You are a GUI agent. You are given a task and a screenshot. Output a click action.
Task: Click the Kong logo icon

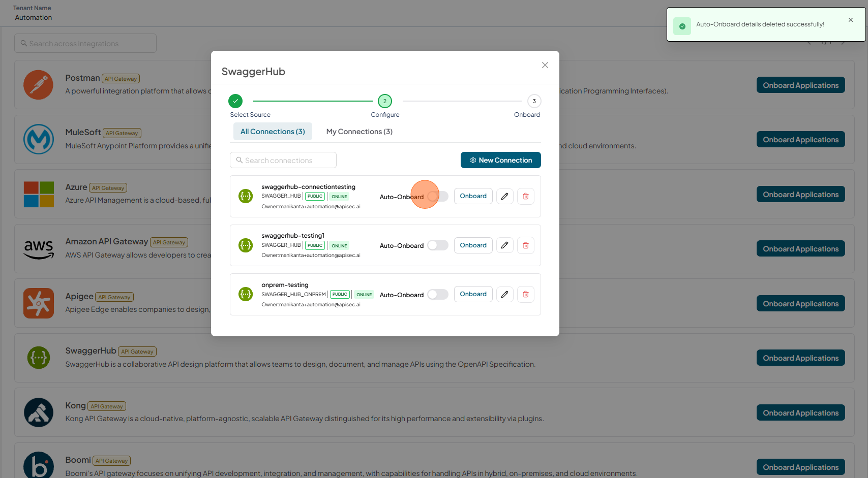tap(39, 412)
